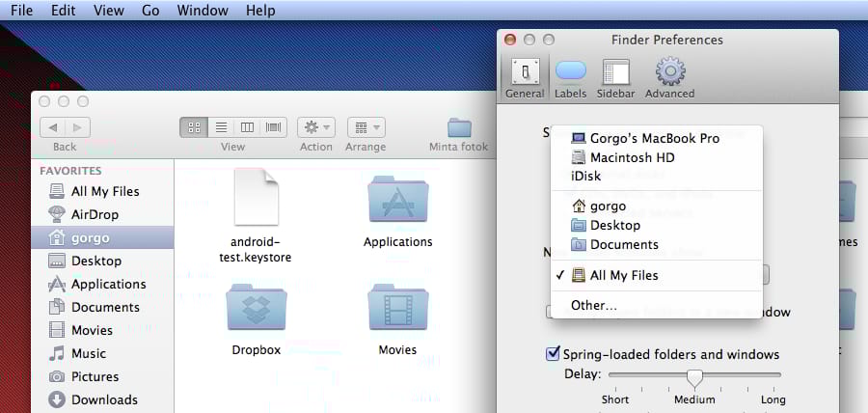Open the View menu in the menu bar
Viewport: 868px width, 413px height.
click(109, 11)
